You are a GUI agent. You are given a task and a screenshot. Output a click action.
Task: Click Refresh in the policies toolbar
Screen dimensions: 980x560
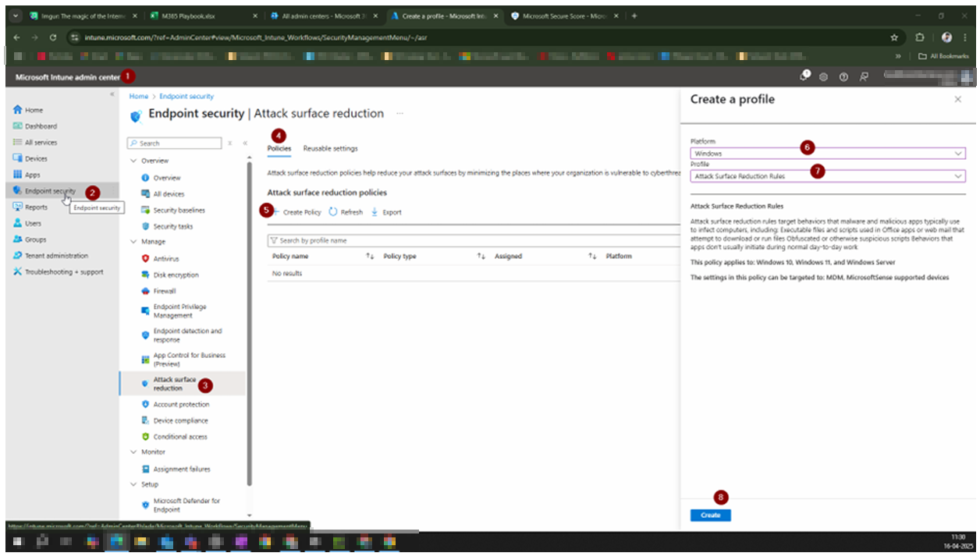346,212
